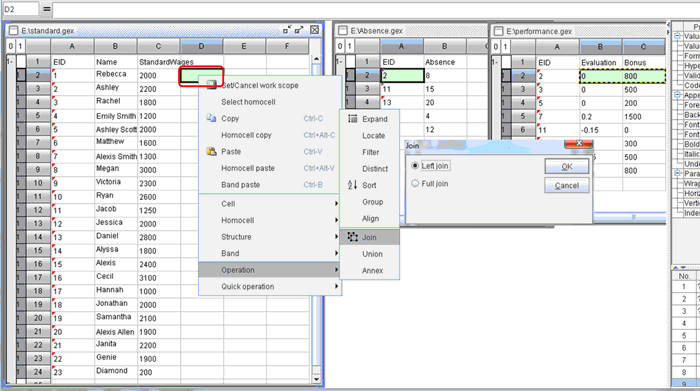Close the standard.gex window
The image size is (700, 391).
[315, 30]
